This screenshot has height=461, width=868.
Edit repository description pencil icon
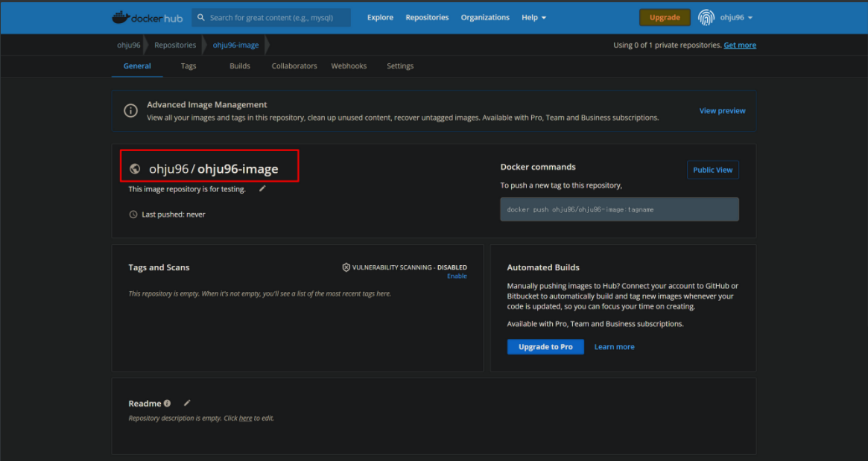coord(262,188)
